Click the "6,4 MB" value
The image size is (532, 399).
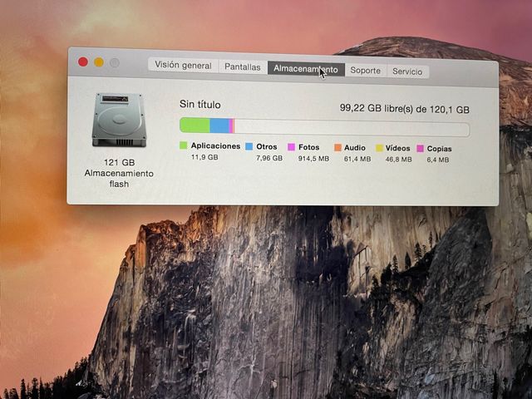tap(438, 160)
